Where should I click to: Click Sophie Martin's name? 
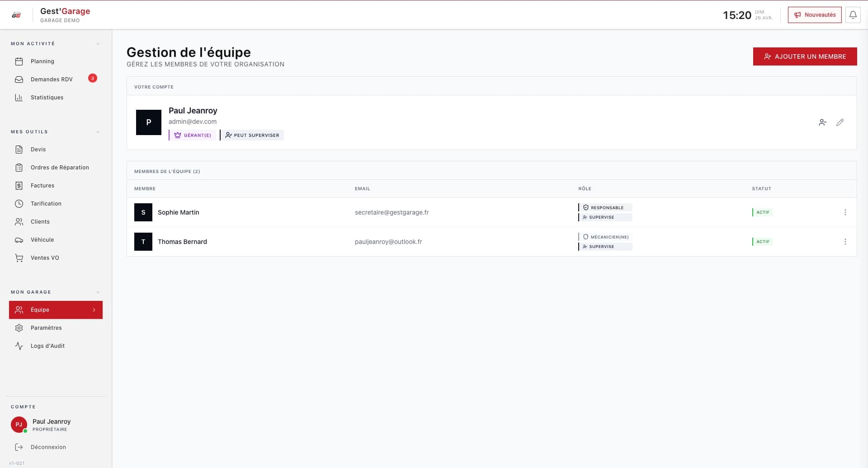pyautogui.click(x=179, y=212)
